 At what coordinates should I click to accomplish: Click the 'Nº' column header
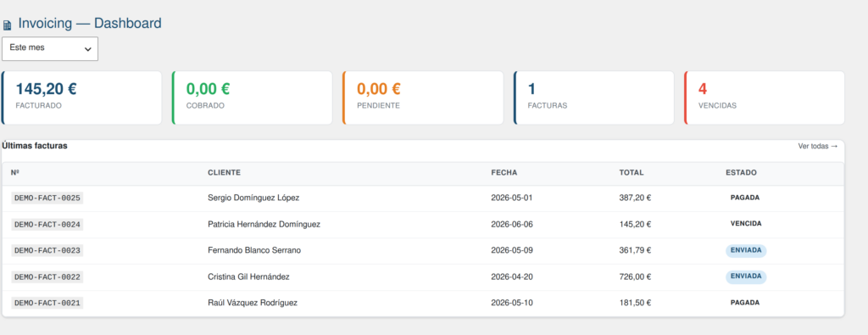(15, 172)
